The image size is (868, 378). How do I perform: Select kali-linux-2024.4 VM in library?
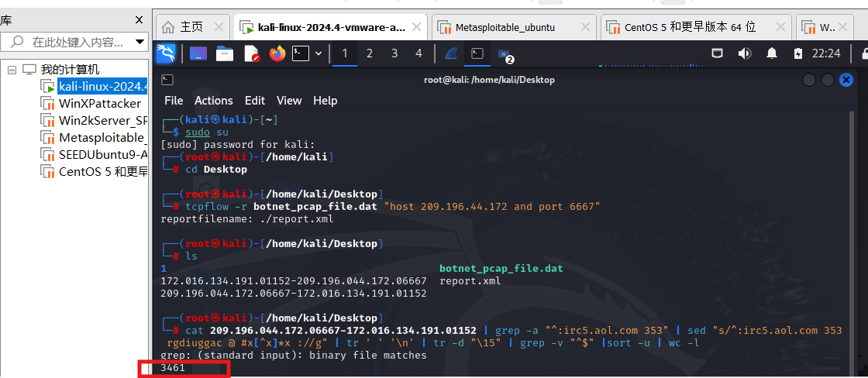(x=102, y=86)
